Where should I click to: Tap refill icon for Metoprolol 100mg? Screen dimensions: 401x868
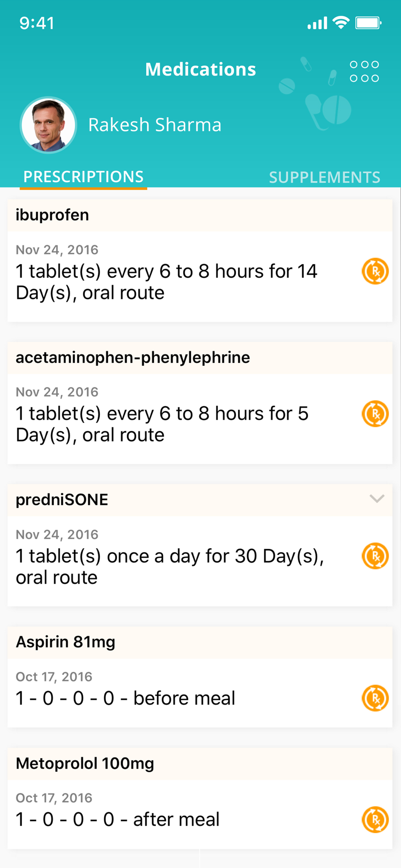point(375,820)
